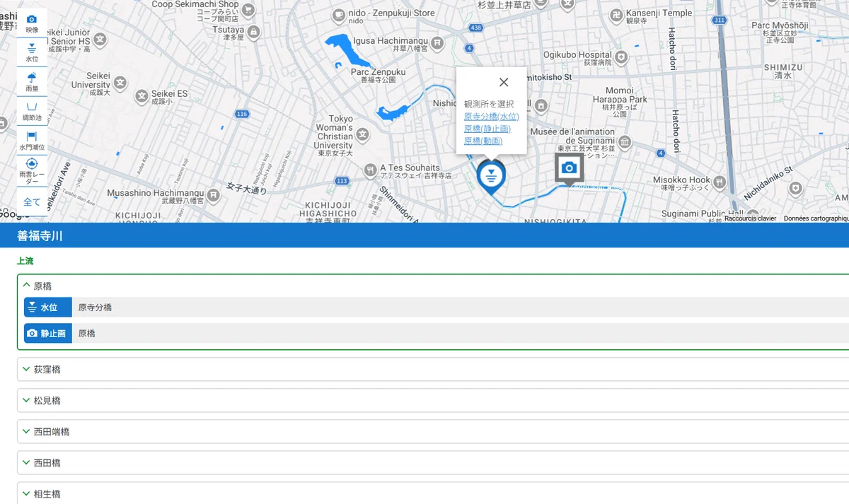Screen dimensions: 849x504
Task: Select the 水位 water level filter
Action: point(32,52)
